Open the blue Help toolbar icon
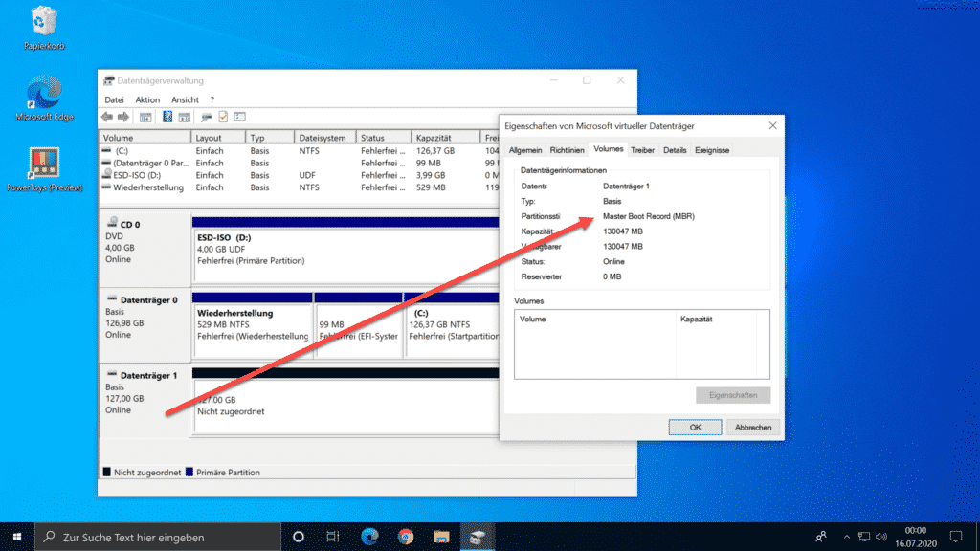Viewport: 980px width, 551px height. tap(167, 117)
